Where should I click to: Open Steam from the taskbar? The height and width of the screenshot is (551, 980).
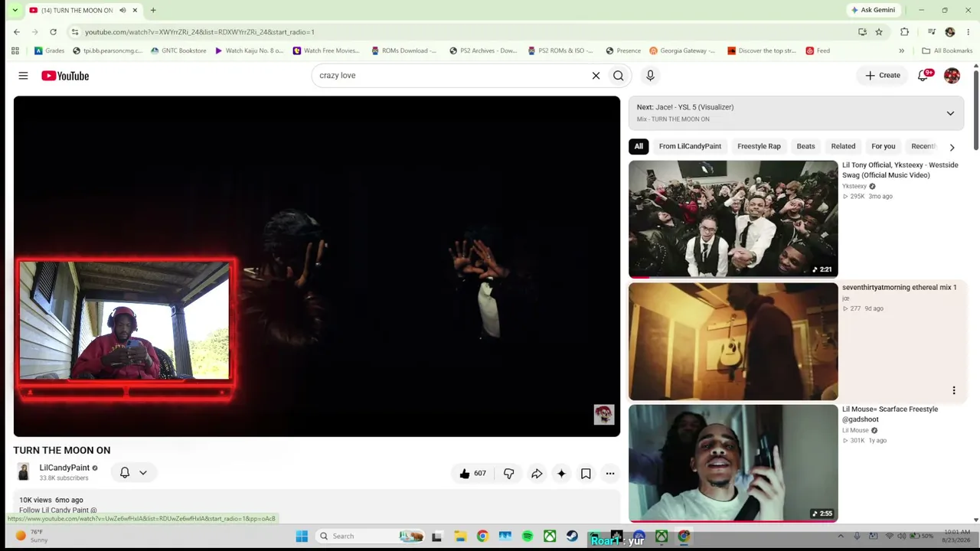pyautogui.click(x=572, y=536)
